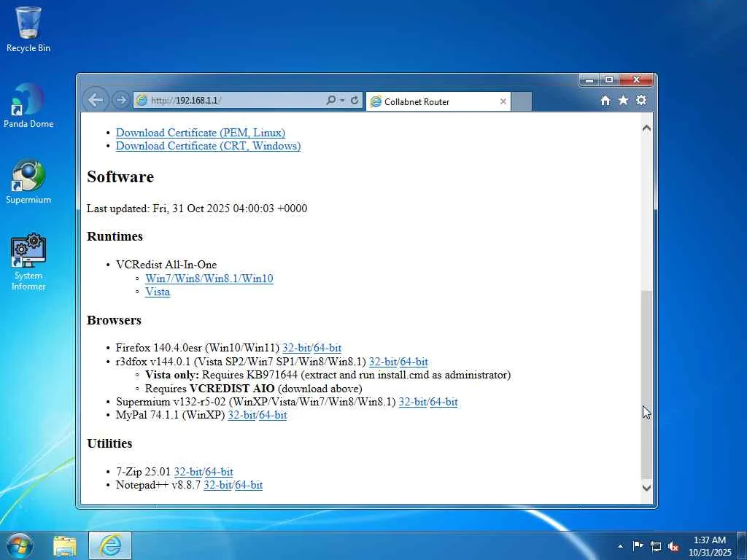Close the Collabnet Router tab
The width and height of the screenshot is (747, 560).
pyautogui.click(x=503, y=101)
